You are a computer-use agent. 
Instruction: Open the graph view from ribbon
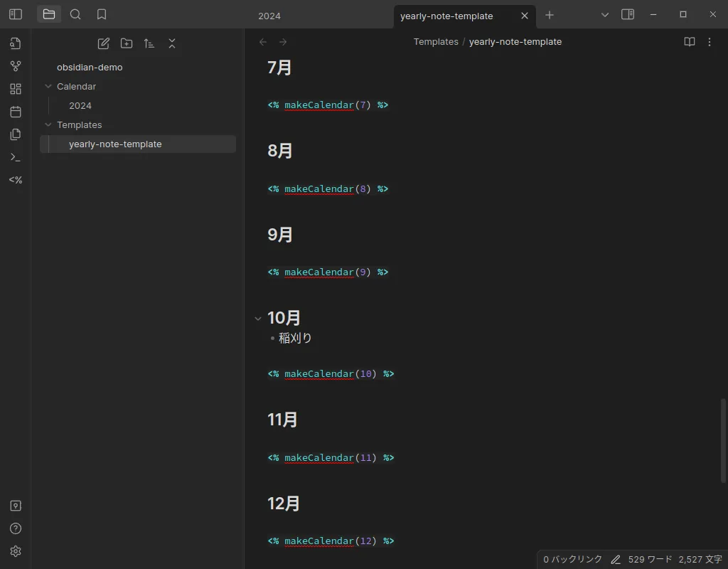(16, 66)
